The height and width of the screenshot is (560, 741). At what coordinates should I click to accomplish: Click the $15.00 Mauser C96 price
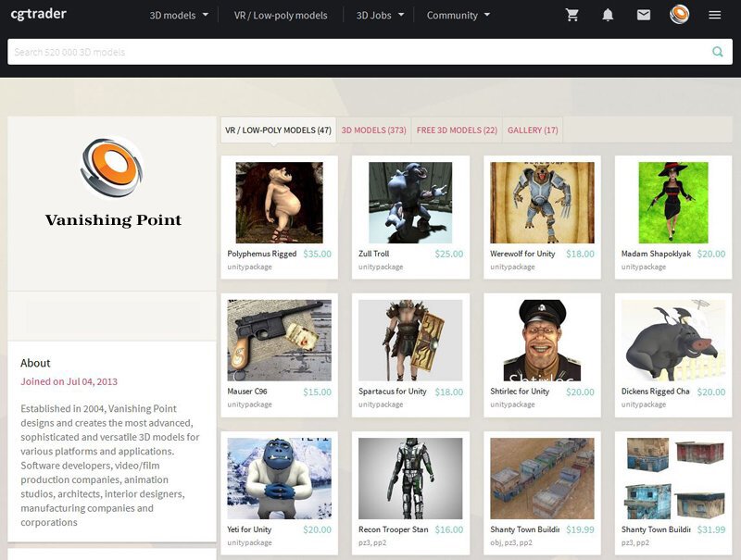tap(317, 392)
